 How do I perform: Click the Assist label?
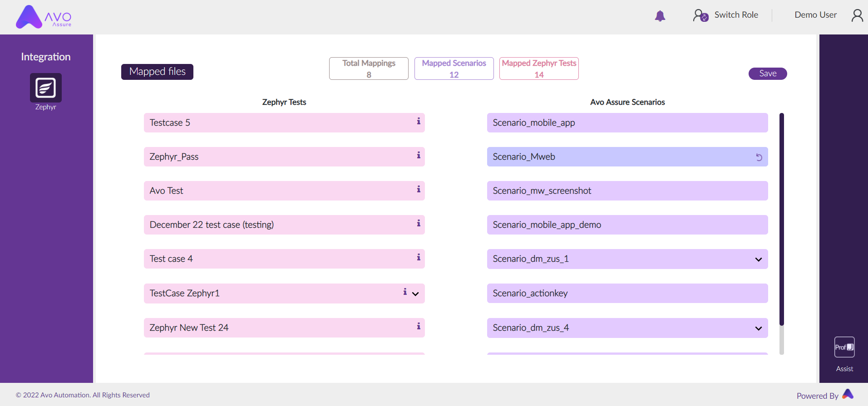tap(844, 369)
